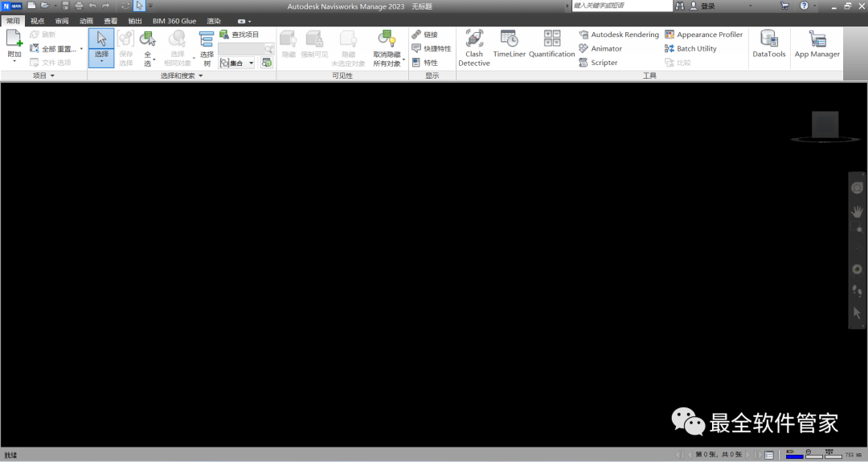
Task: Launch the TimeLiner tool
Action: [x=509, y=44]
